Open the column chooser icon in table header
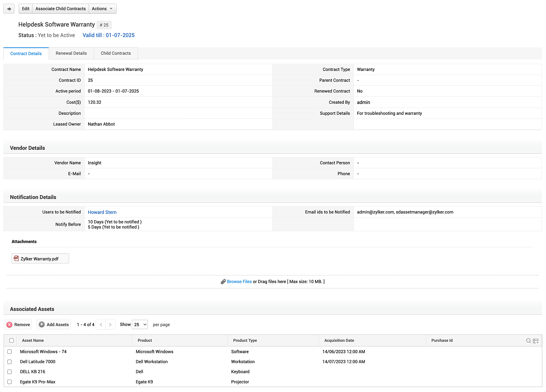This screenshot has width=546, height=392. tap(536, 341)
